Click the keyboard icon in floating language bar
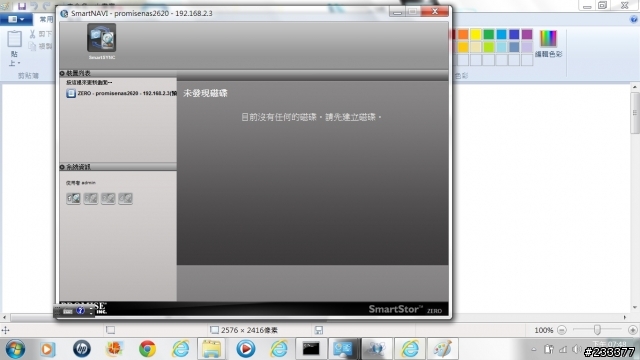 tap(68, 311)
